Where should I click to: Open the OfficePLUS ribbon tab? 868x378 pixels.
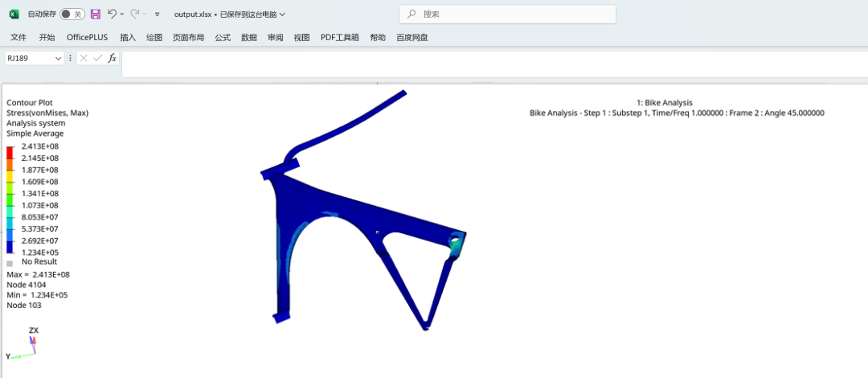[87, 38]
